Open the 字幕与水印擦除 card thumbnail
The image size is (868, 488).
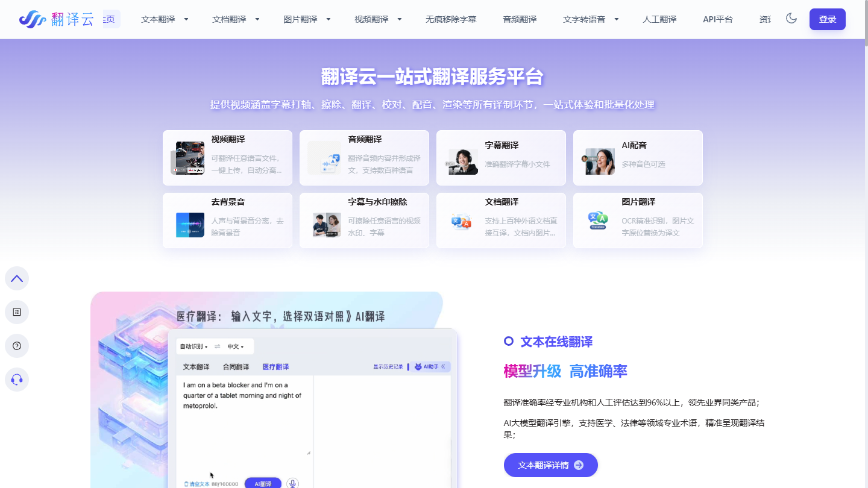click(327, 224)
